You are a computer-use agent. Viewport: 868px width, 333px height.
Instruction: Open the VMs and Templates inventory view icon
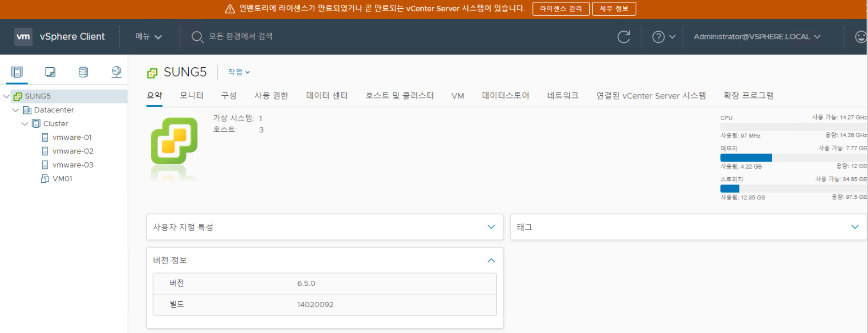coord(50,72)
